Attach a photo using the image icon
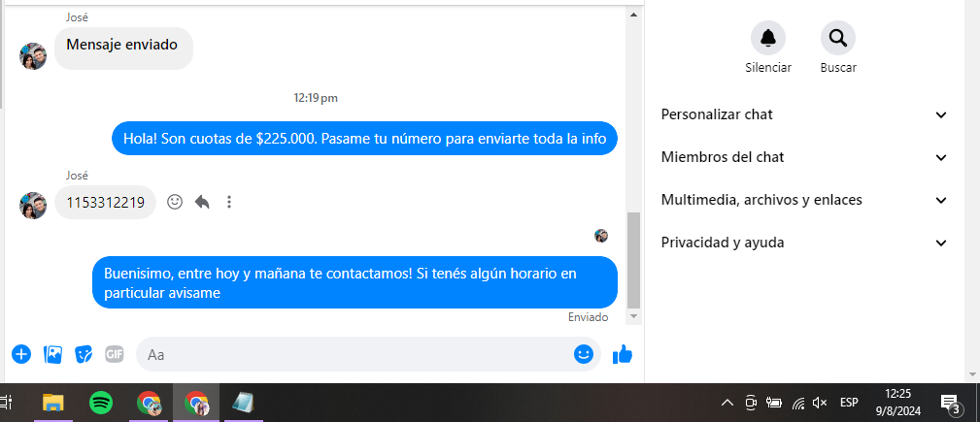Viewport: 980px width, 422px height. (x=52, y=355)
